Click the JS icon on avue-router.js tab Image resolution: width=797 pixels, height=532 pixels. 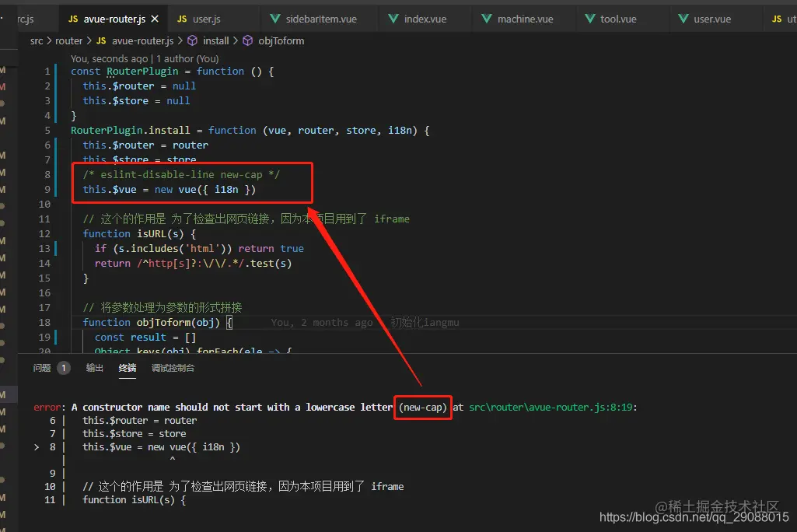tap(73, 19)
